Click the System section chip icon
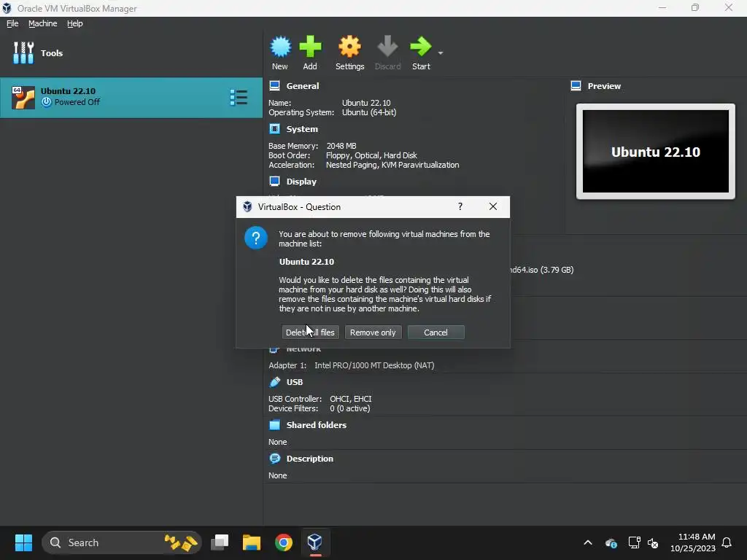This screenshot has width=747, height=560. tap(274, 128)
